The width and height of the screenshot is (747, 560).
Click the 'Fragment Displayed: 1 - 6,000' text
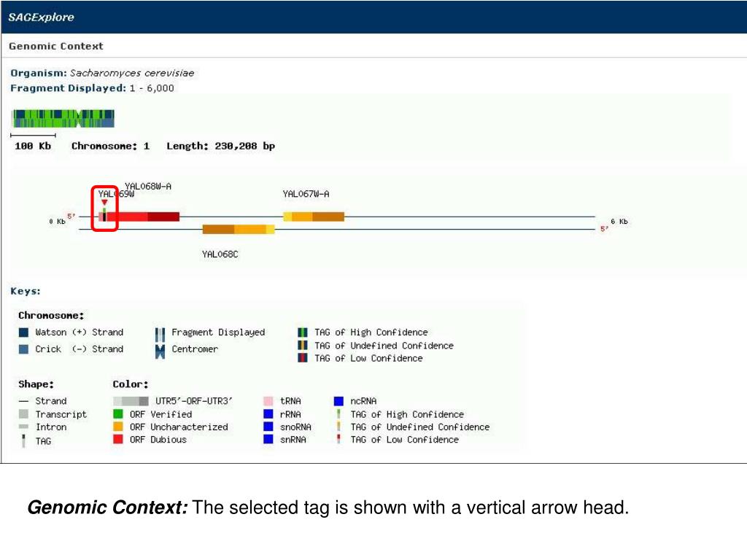click(92, 88)
